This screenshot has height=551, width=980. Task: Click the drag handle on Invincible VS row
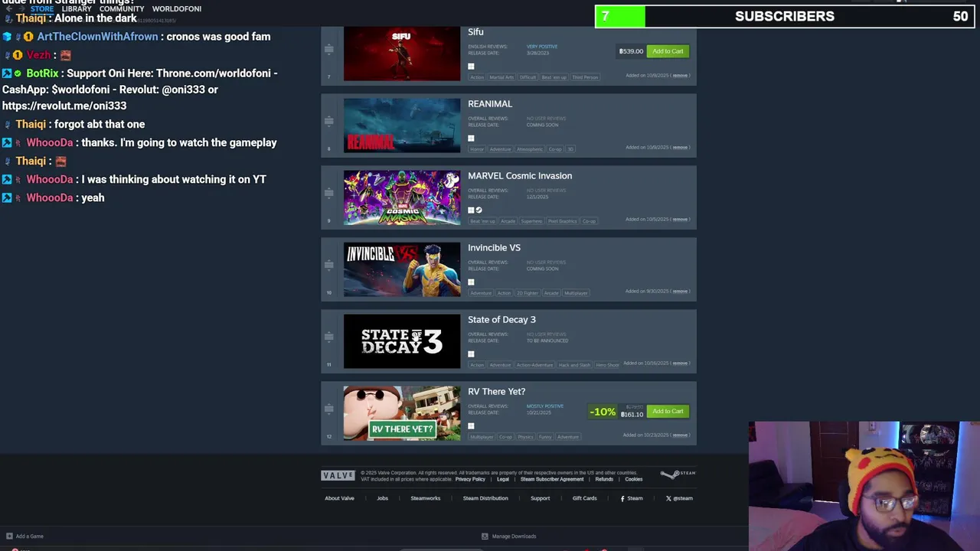pyautogui.click(x=328, y=265)
